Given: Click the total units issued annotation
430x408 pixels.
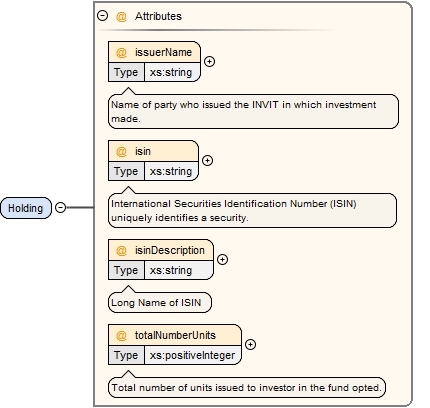Looking at the screenshot, I should [x=247, y=388].
